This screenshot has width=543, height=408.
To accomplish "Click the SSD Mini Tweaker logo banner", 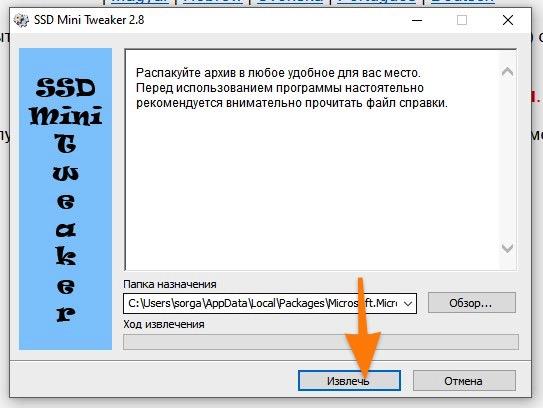I will click(x=66, y=199).
